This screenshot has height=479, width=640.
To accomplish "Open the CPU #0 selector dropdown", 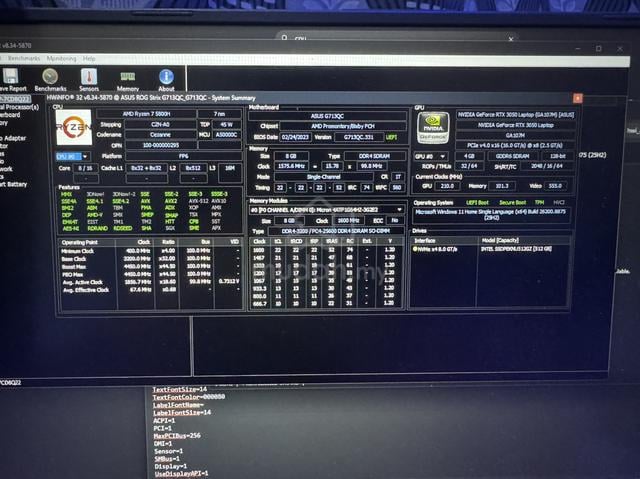I will 73,156.
